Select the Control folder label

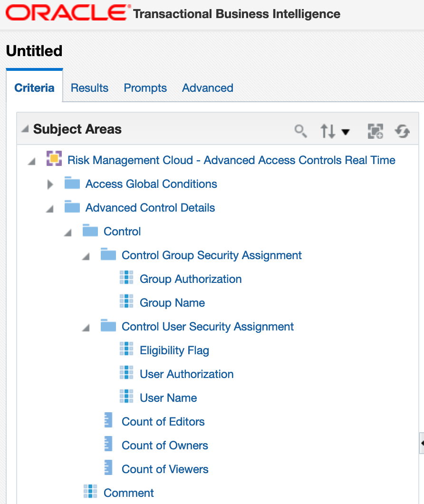122,232
